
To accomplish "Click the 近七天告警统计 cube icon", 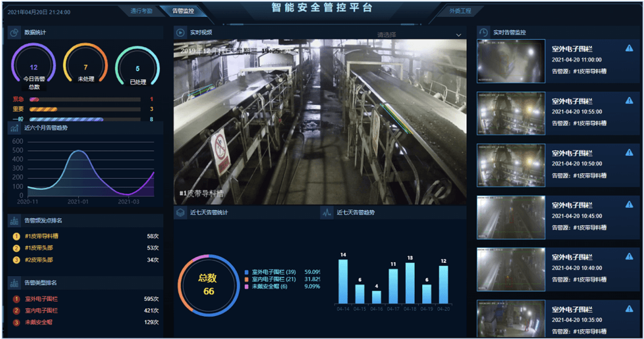I will (180, 213).
